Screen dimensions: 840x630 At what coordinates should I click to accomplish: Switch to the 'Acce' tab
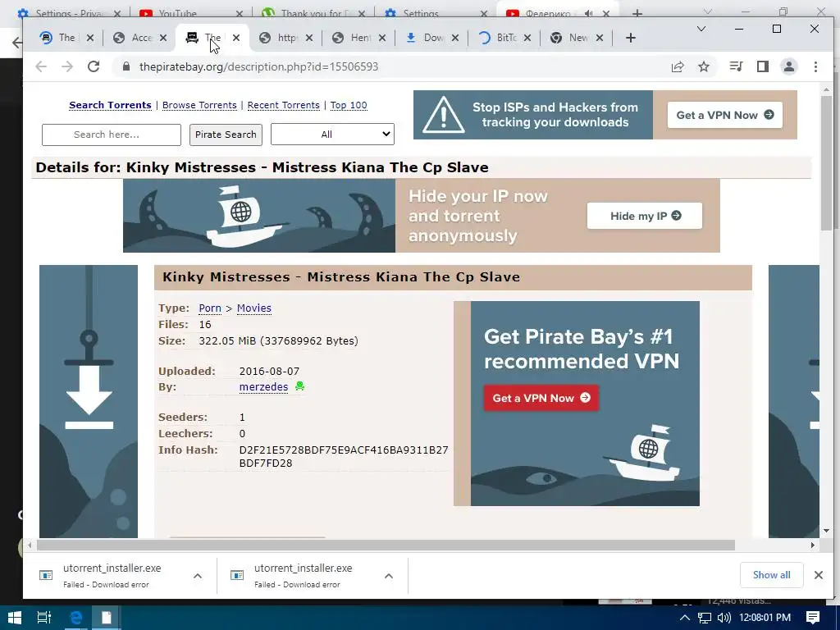140,38
